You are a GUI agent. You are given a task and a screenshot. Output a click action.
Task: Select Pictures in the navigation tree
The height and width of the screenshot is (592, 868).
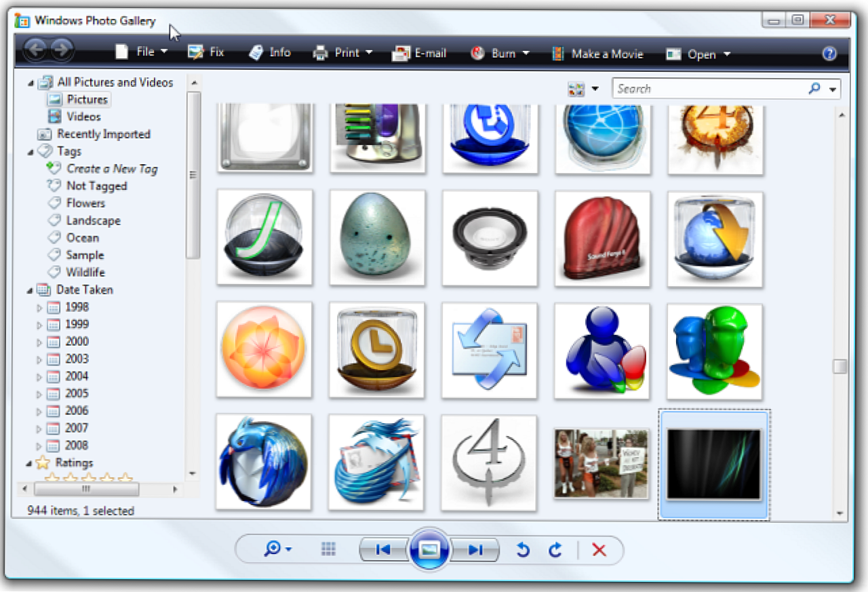(x=79, y=100)
